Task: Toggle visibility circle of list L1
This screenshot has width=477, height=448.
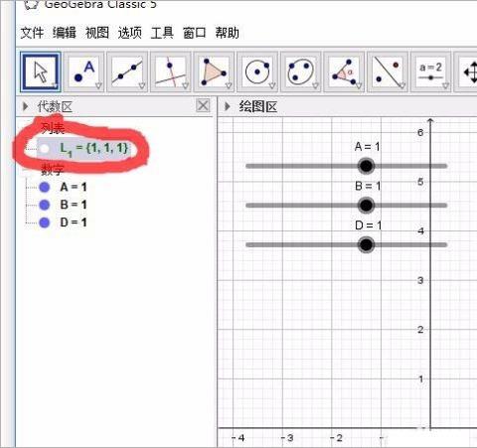Action: pyautogui.click(x=44, y=149)
